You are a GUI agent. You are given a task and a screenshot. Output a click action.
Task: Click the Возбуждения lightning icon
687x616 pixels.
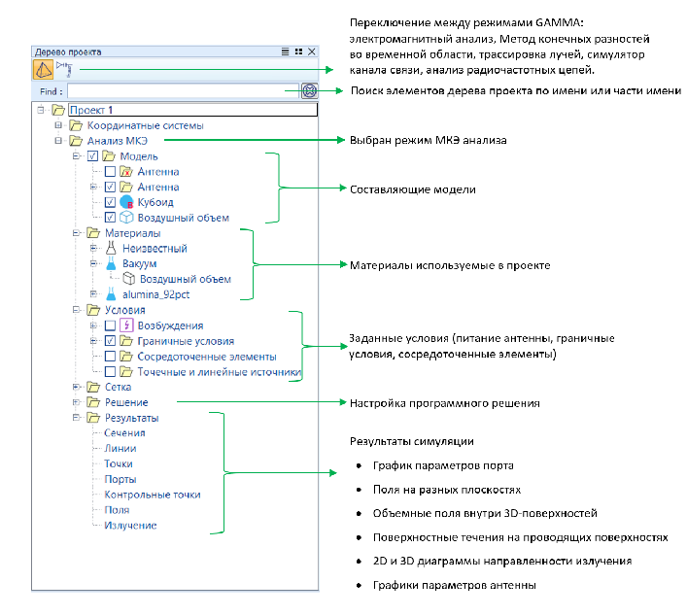125,325
